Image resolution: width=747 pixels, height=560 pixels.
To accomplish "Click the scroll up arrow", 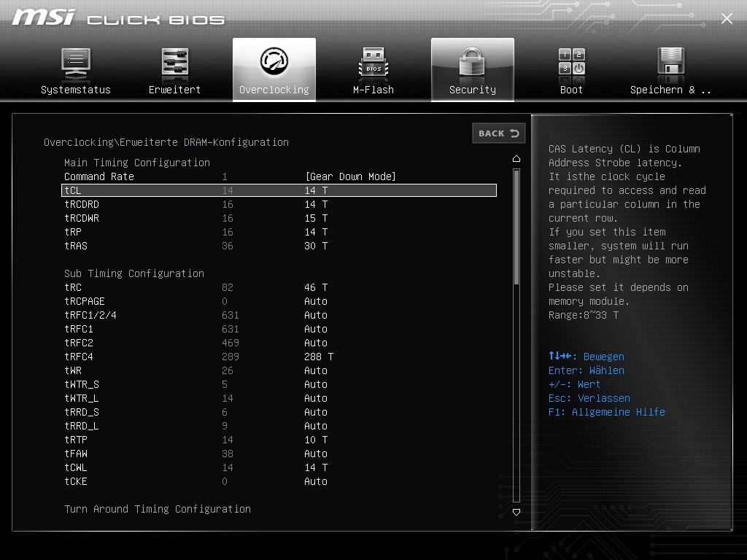I will click(x=516, y=158).
